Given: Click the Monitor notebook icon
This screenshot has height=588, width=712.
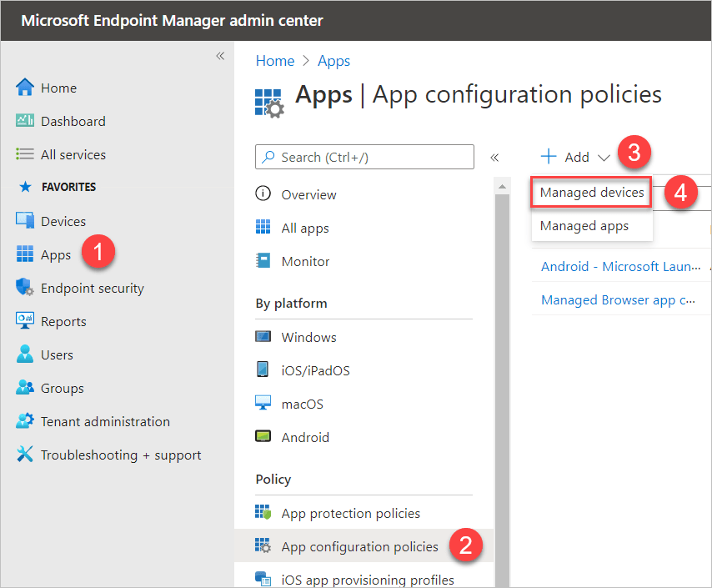Looking at the screenshot, I should 263,260.
